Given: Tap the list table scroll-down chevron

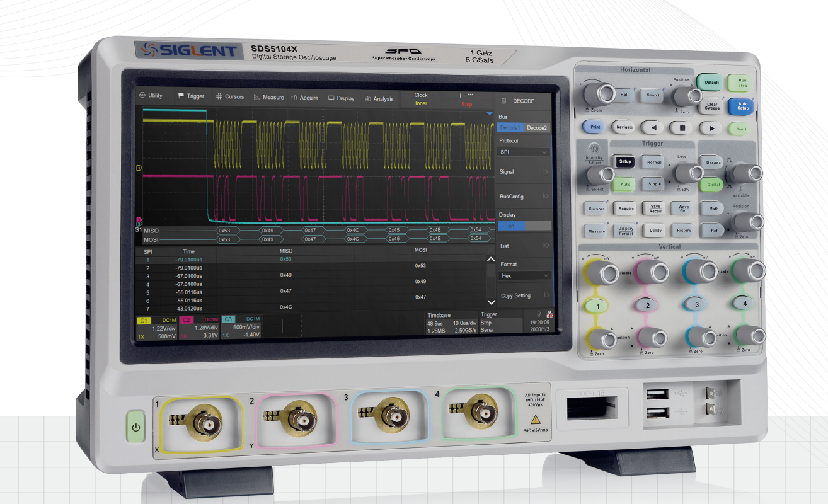Looking at the screenshot, I should click(x=492, y=303).
